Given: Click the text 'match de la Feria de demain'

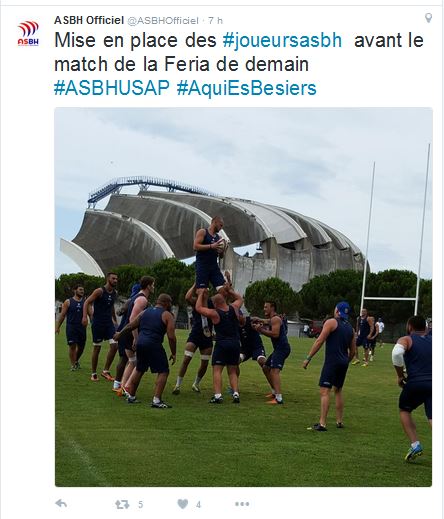Looking at the screenshot, I should tap(181, 64).
